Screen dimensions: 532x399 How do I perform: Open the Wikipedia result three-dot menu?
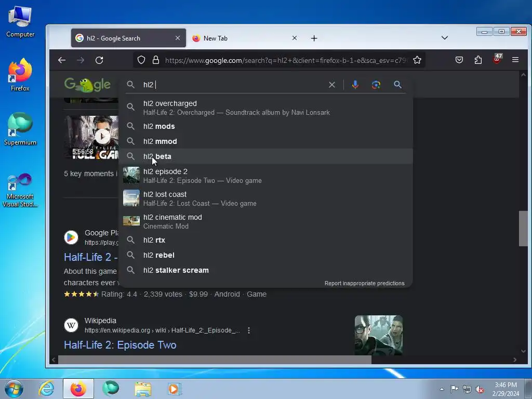(x=249, y=330)
